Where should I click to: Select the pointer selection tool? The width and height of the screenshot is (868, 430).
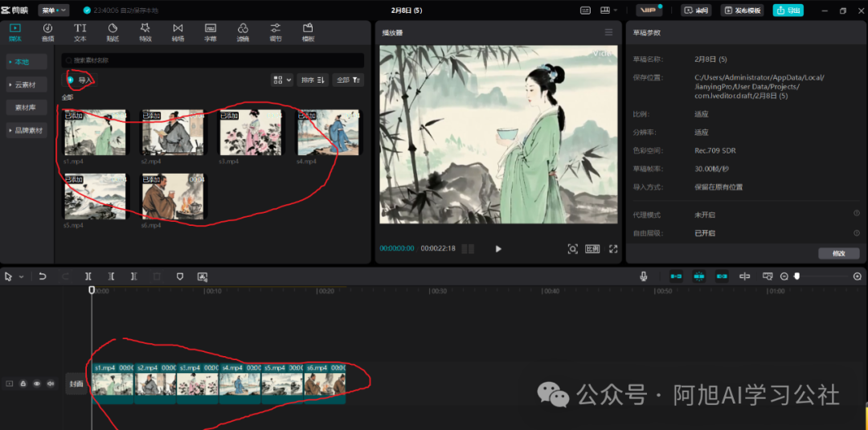(x=9, y=276)
